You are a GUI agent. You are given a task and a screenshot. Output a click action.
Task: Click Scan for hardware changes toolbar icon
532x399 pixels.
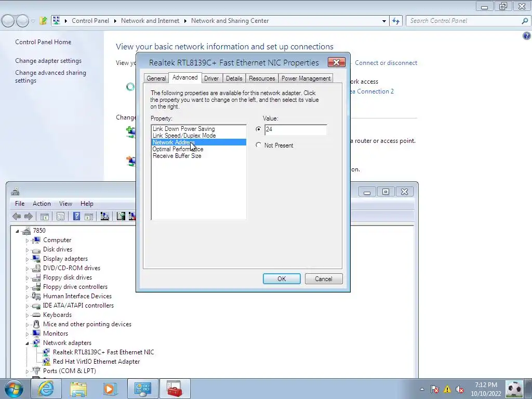pyautogui.click(x=105, y=216)
